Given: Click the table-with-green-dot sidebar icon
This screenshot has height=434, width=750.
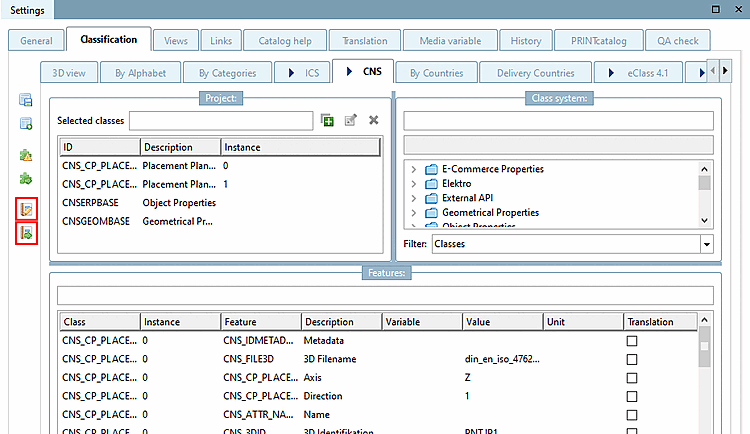Looking at the screenshot, I should click(x=25, y=123).
